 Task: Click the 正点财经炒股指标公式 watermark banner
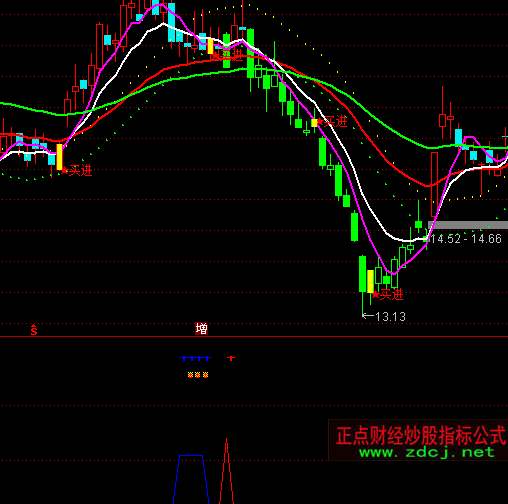tap(421, 435)
